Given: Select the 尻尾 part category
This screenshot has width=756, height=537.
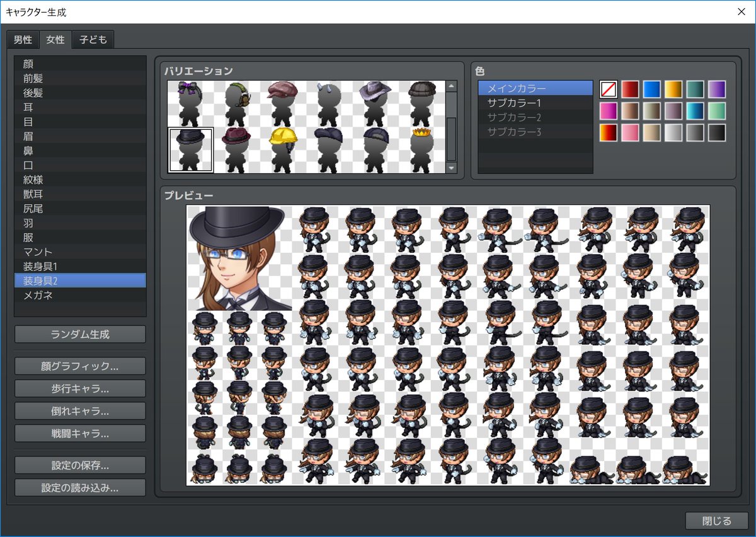Looking at the screenshot, I should click(x=80, y=209).
